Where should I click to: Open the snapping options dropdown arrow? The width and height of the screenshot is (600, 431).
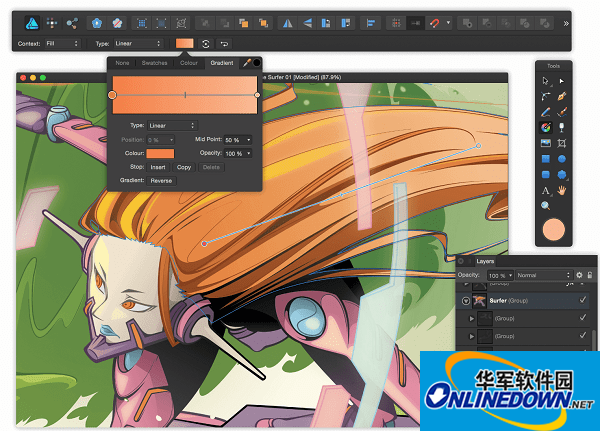(448, 23)
